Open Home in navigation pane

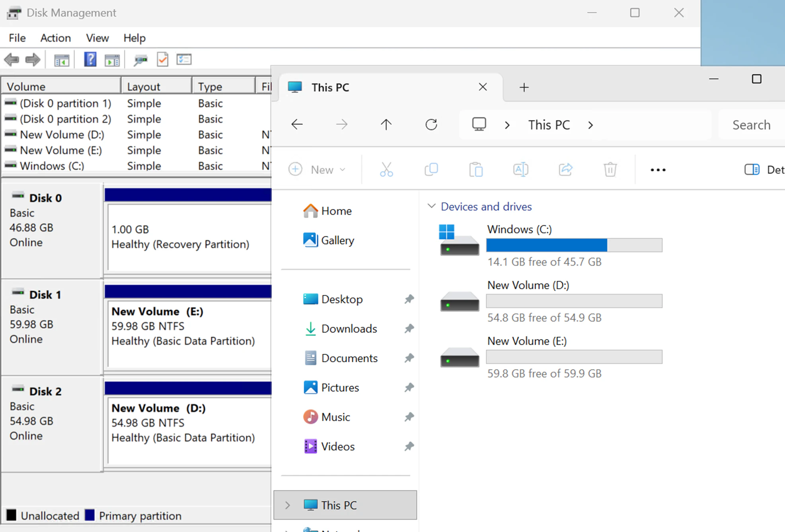[327, 211]
